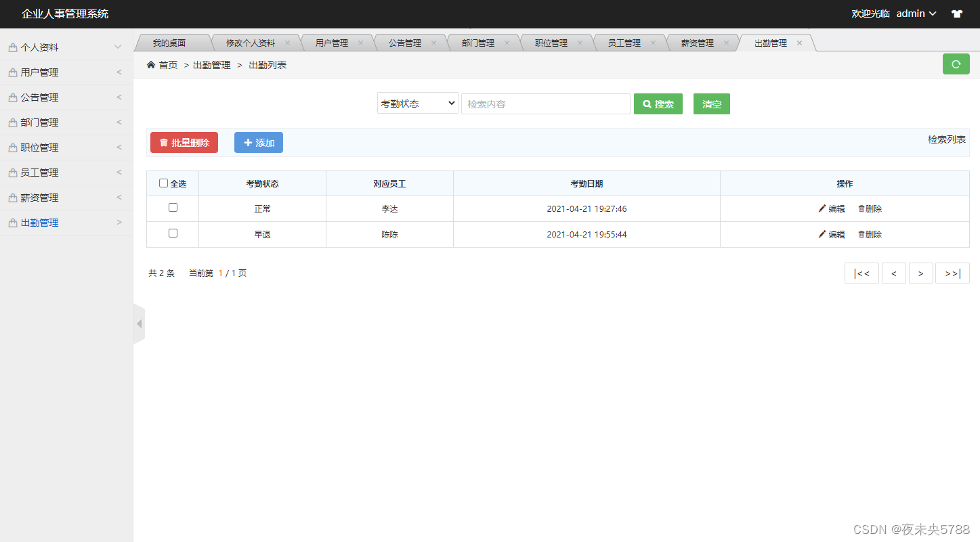Expand 公告管理 using its arrow

(x=119, y=97)
